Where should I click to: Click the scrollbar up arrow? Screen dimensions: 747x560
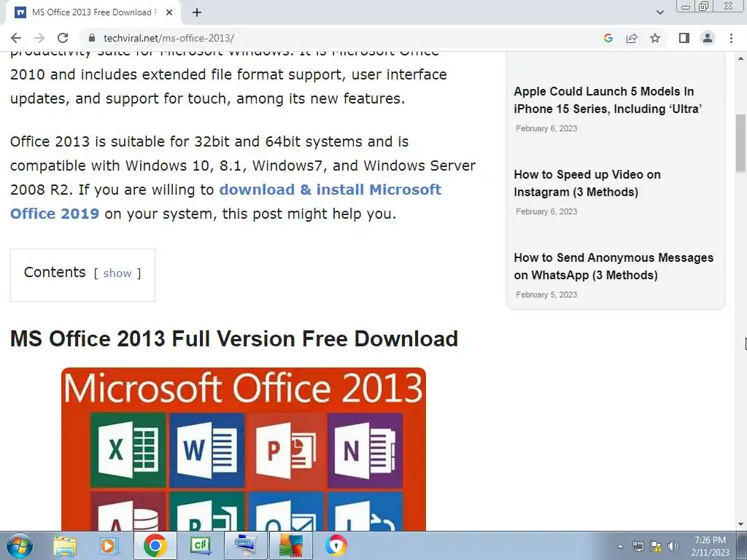click(x=740, y=58)
